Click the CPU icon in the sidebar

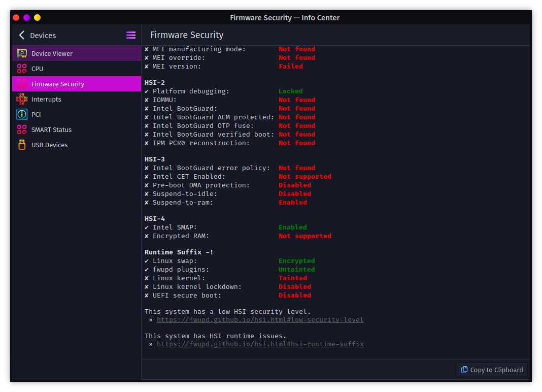(22, 69)
